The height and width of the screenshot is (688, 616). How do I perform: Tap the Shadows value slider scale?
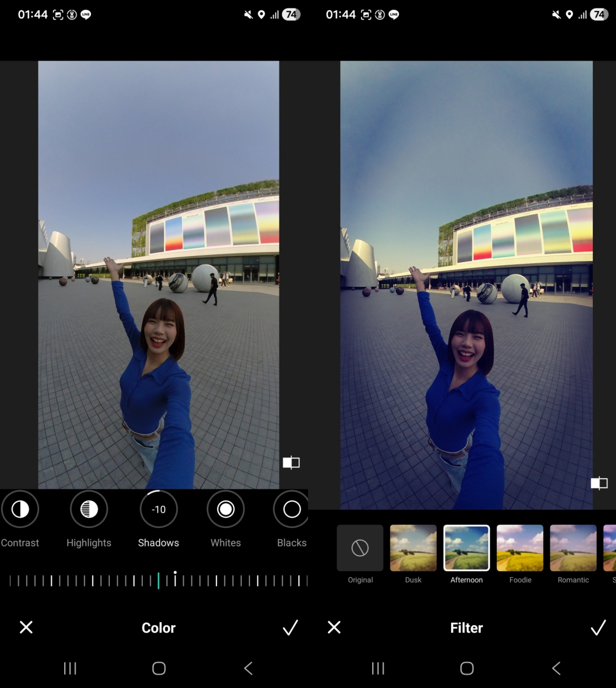[x=159, y=581]
